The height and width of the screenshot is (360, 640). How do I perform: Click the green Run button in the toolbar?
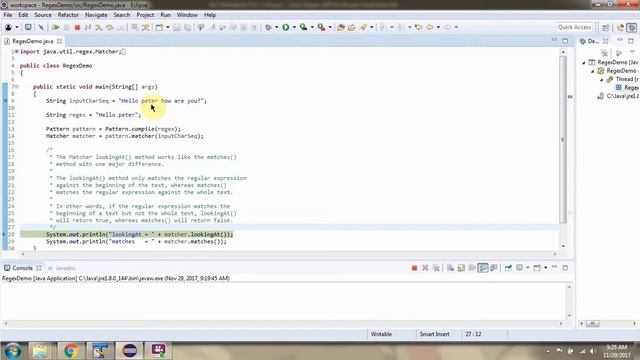point(286,27)
